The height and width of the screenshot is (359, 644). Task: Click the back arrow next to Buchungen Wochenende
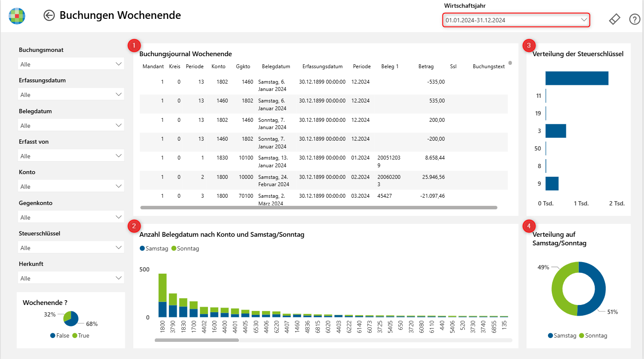click(x=49, y=15)
